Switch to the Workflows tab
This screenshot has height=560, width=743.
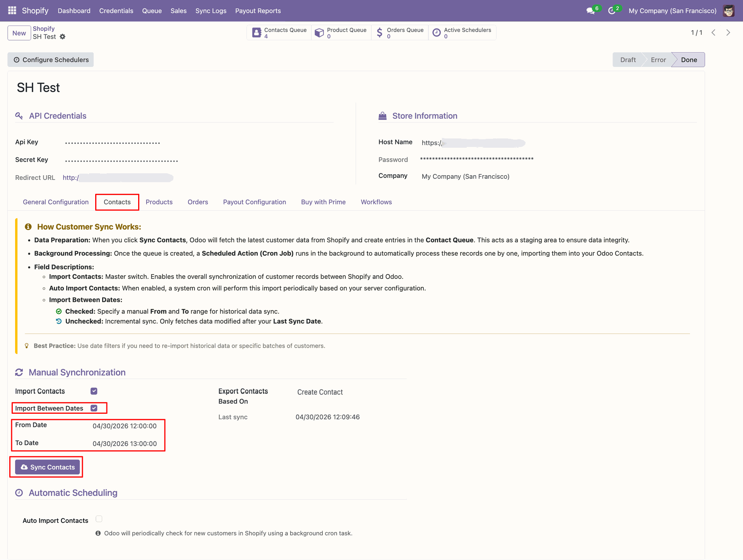click(x=377, y=202)
